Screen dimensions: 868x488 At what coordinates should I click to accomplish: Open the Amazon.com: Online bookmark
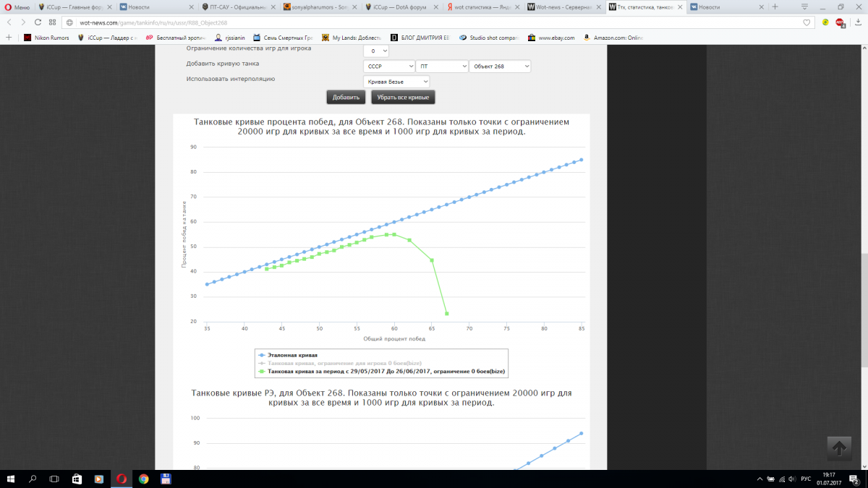(613, 38)
